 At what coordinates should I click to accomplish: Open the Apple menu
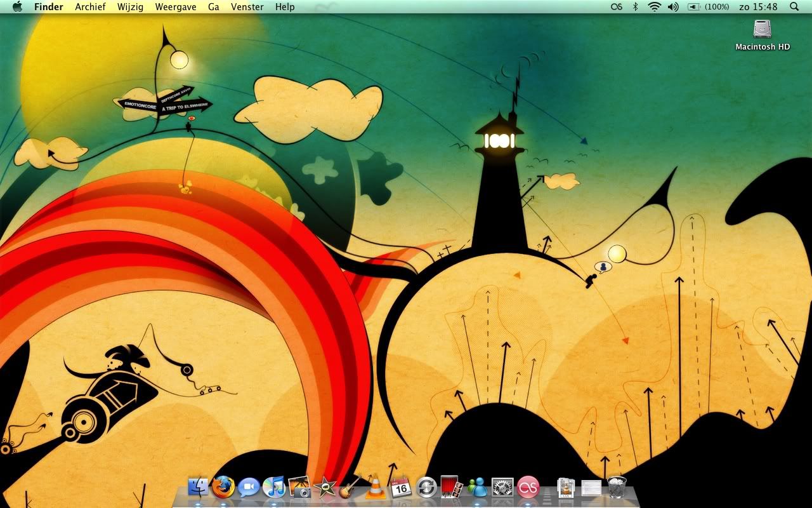pos(17,6)
